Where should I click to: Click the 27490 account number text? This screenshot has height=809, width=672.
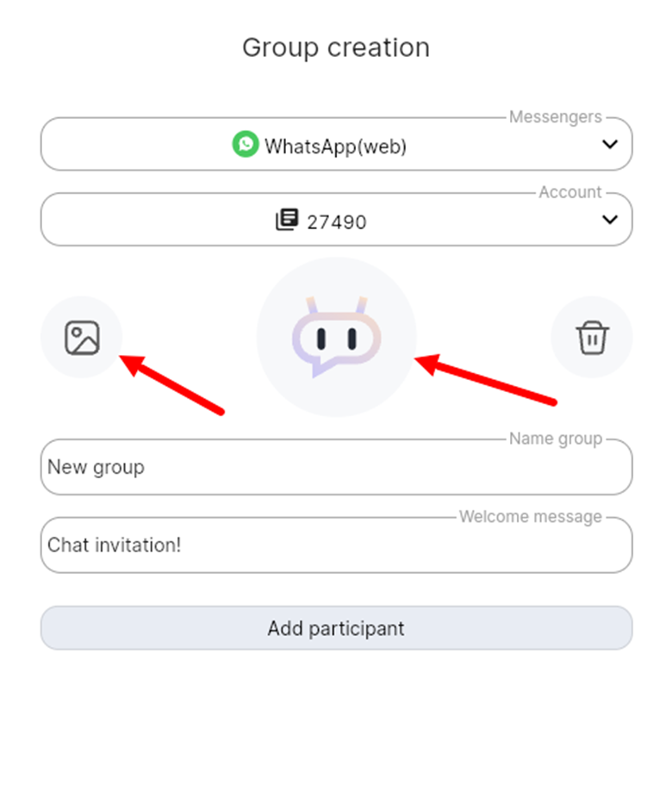coord(336,222)
